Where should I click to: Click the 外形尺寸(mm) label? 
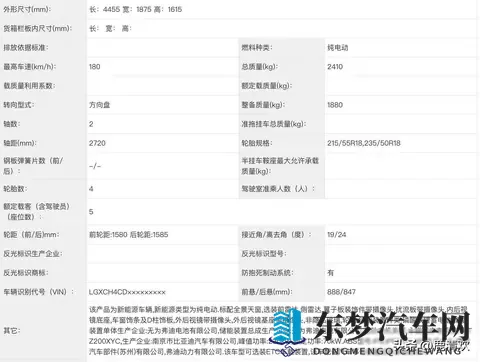[x=27, y=9]
